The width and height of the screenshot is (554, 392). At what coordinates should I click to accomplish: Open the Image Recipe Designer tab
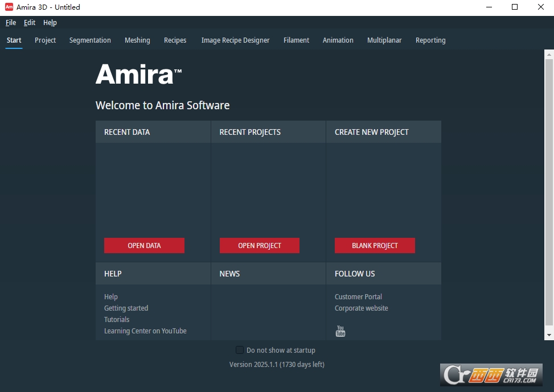pyautogui.click(x=235, y=40)
